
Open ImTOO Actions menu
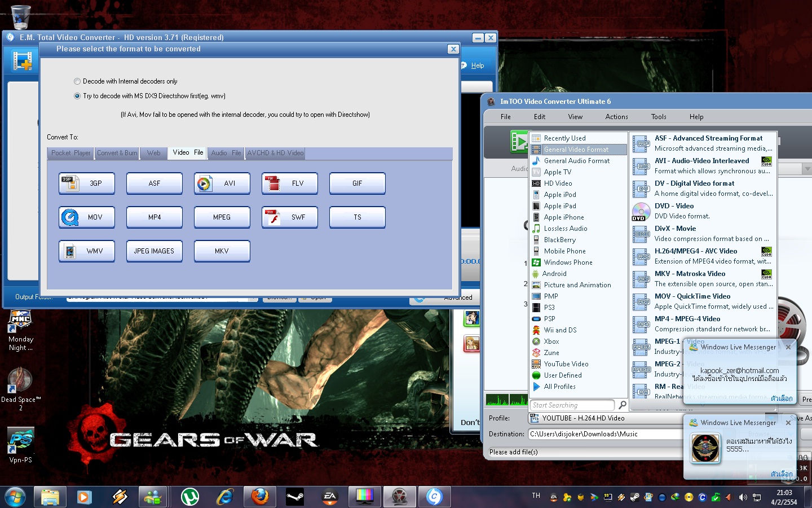(616, 117)
